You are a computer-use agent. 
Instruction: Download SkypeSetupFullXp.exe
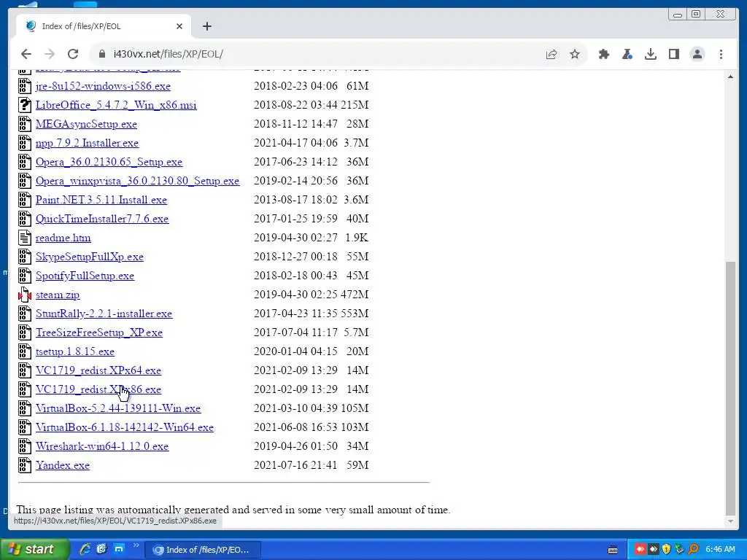(90, 257)
